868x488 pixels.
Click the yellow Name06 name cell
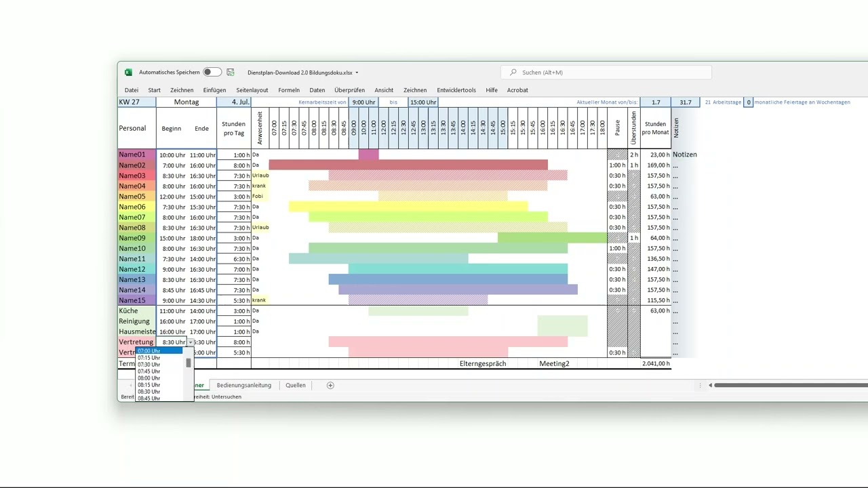click(x=137, y=207)
